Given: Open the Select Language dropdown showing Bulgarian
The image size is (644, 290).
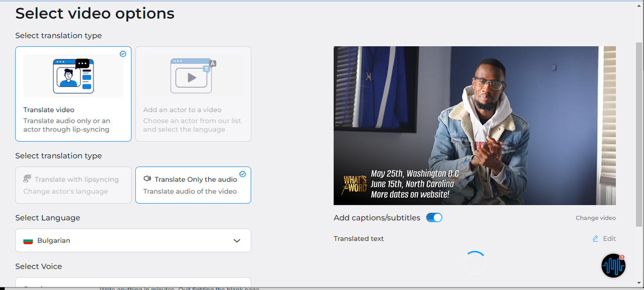Looking at the screenshot, I should 133,241.
